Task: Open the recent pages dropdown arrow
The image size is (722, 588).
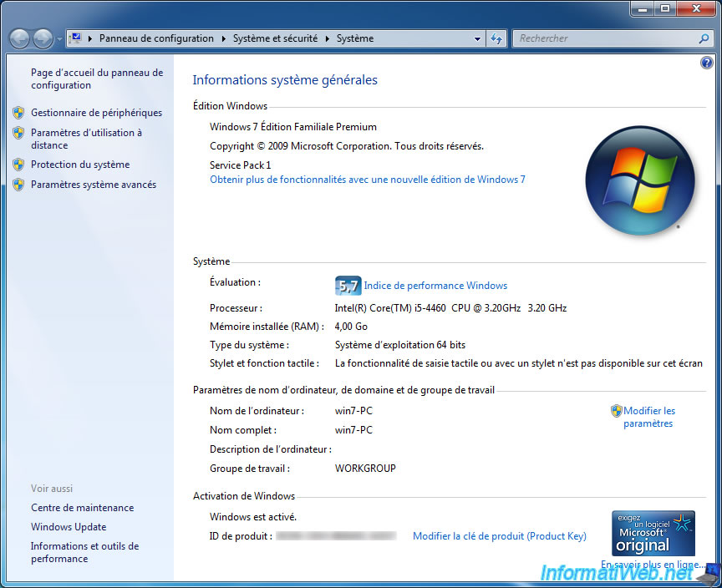Action: click(59, 39)
